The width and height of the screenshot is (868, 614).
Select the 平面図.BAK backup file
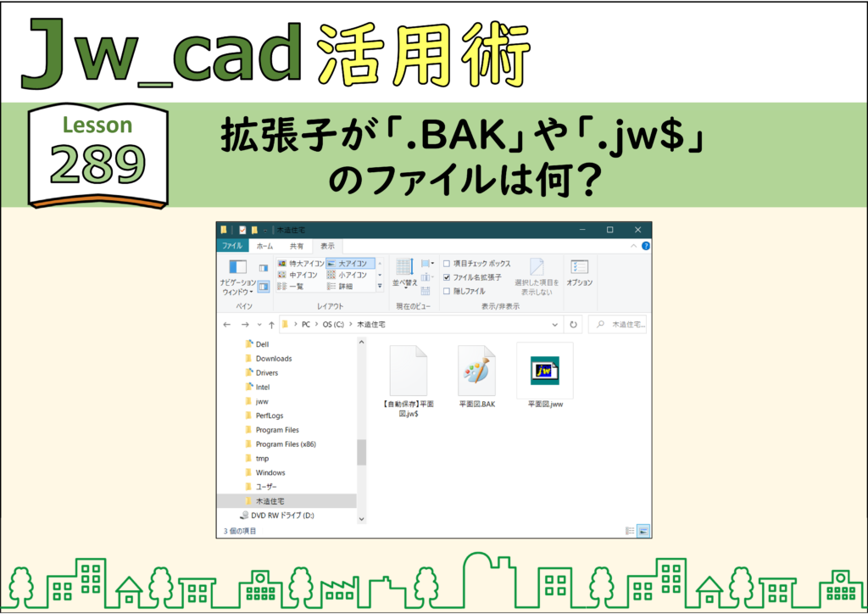476,377
